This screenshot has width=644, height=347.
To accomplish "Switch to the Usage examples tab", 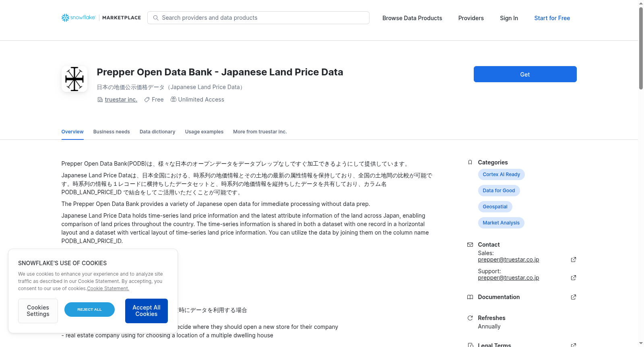I will 204,132.
